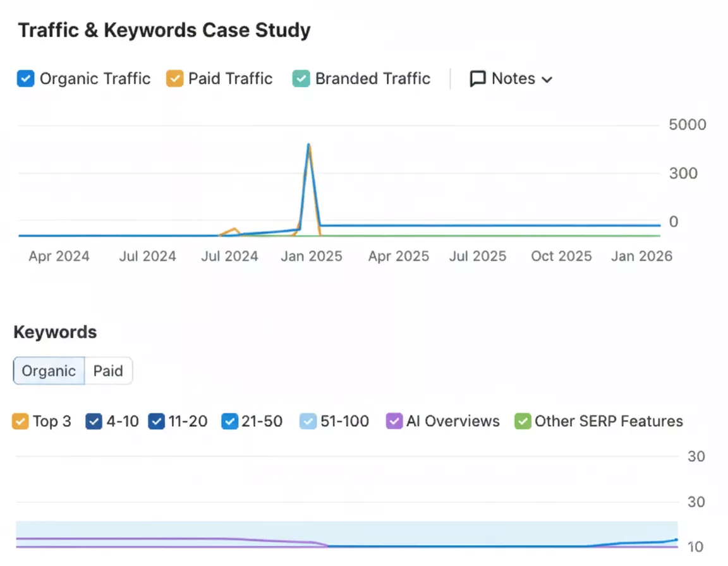Toggle the AI Overviews purple checkbox
728x566 pixels.
tap(394, 421)
